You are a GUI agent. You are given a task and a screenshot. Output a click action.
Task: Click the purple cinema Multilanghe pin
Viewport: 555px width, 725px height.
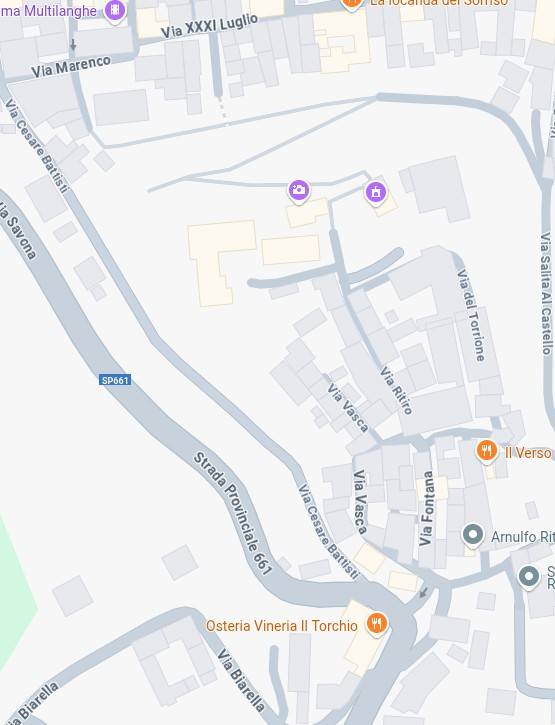click(115, 10)
